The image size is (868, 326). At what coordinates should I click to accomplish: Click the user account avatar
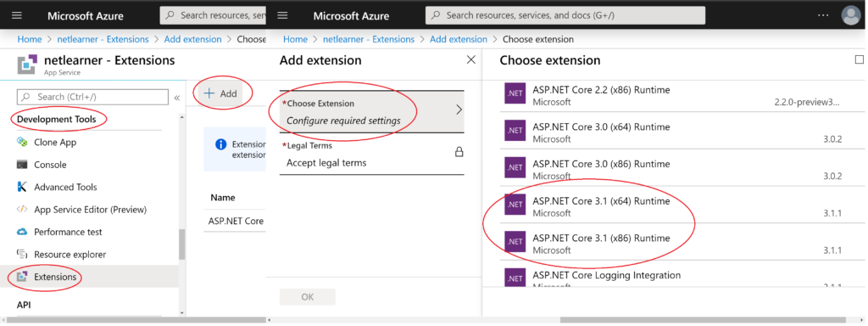pyautogui.click(x=851, y=15)
